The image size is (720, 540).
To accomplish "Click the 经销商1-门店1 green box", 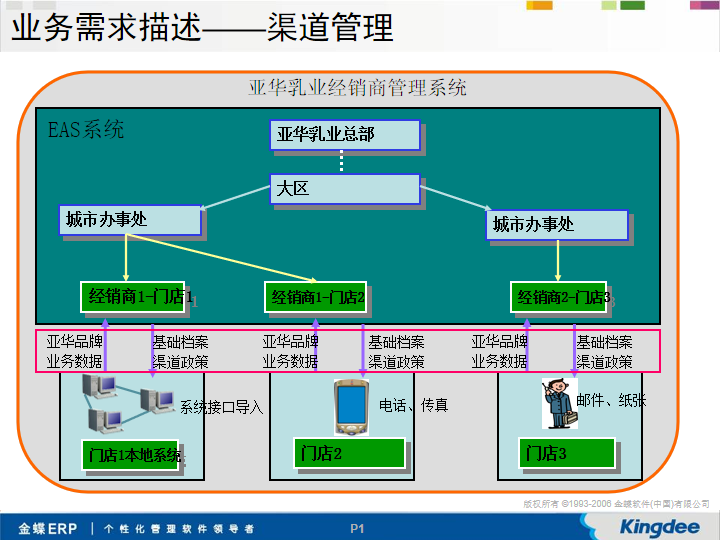I will pos(133,297).
